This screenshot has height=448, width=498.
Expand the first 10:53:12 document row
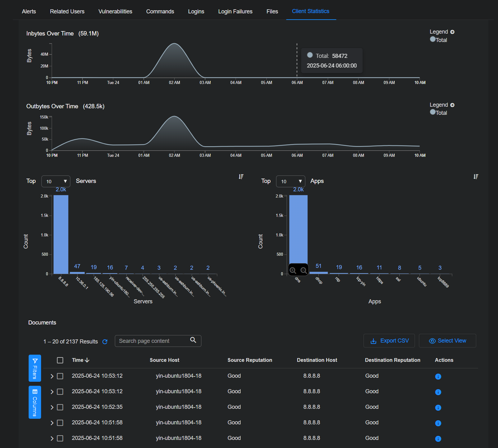[52, 376]
